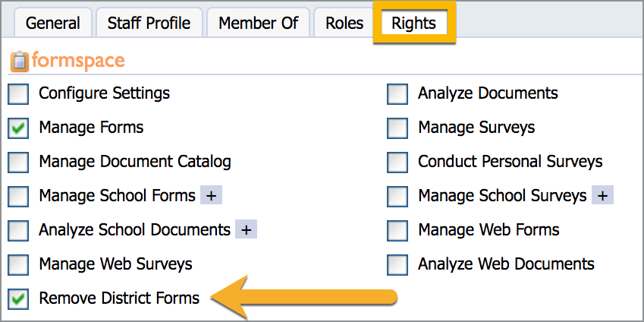Click the formspace heading text
The width and height of the screenshot is (644, 322).
[x=78, y=61]
